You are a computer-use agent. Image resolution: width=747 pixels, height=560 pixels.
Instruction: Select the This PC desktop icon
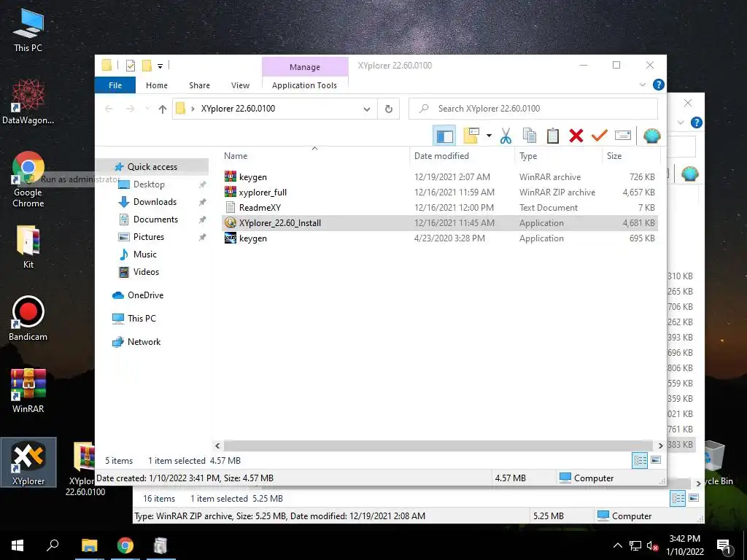coord(28,31)
